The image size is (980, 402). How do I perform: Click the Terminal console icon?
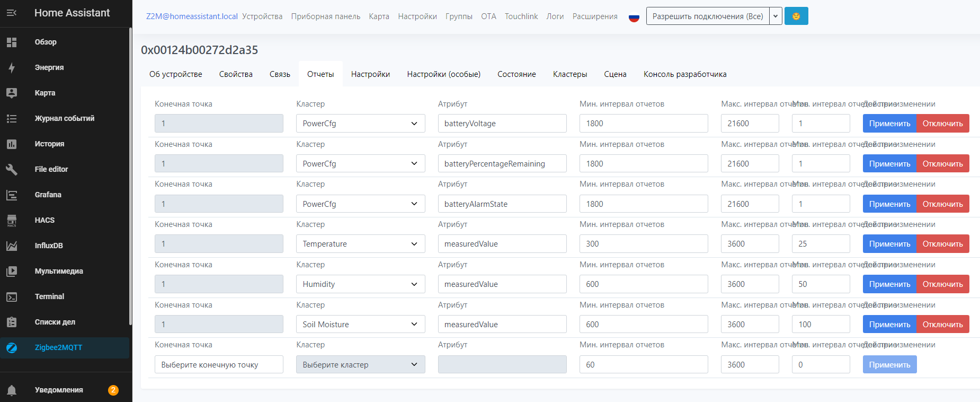(12, 296)
